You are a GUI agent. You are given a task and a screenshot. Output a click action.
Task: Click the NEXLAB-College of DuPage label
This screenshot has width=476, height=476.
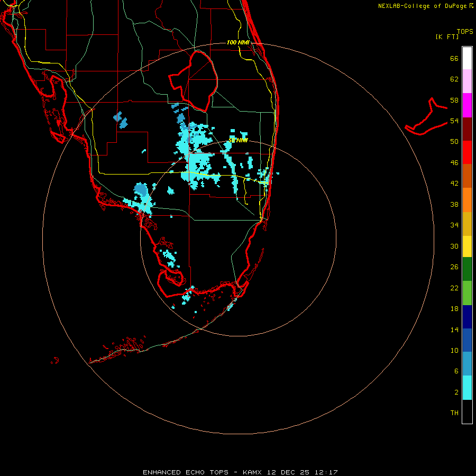(422, 6)
